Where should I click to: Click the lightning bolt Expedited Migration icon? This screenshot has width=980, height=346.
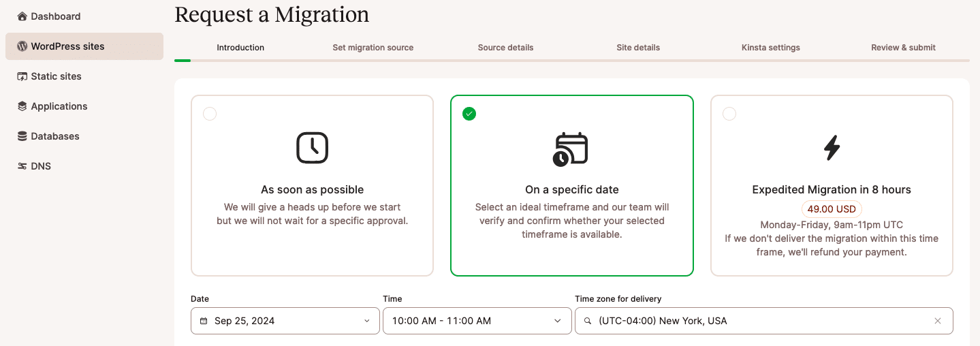(x=831, y=147)
